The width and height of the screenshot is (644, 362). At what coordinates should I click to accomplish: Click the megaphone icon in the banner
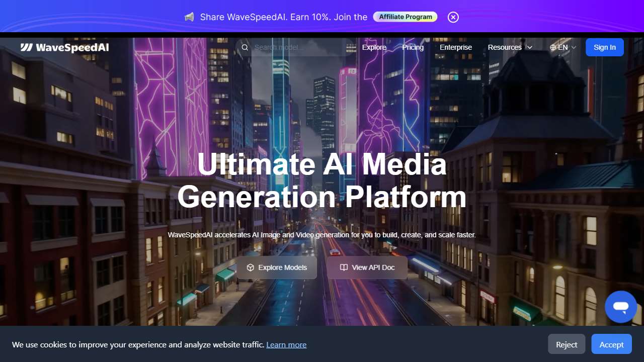point(189,17)
